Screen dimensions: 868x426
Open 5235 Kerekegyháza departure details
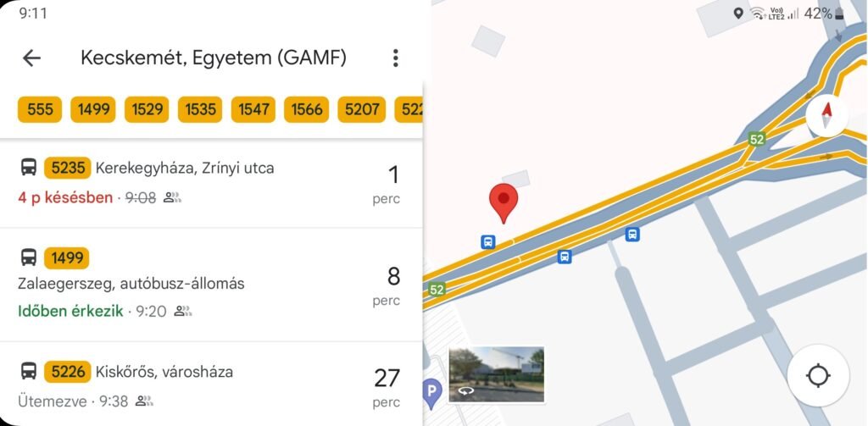211,183
